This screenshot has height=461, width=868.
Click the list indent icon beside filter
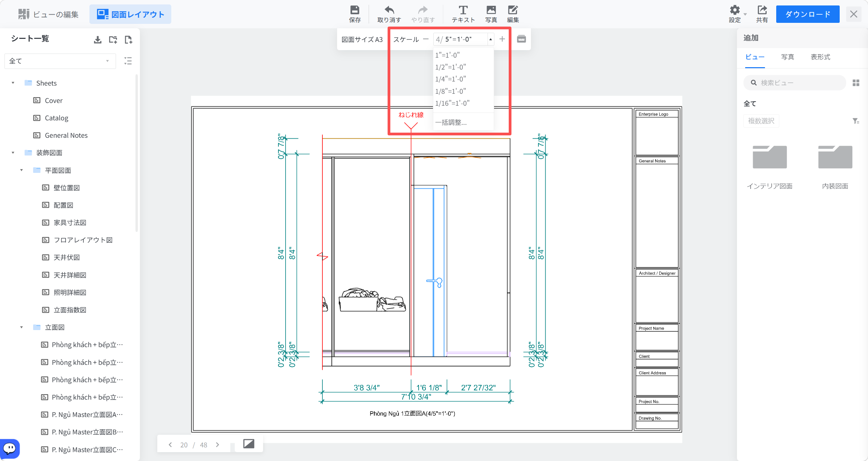128,61
